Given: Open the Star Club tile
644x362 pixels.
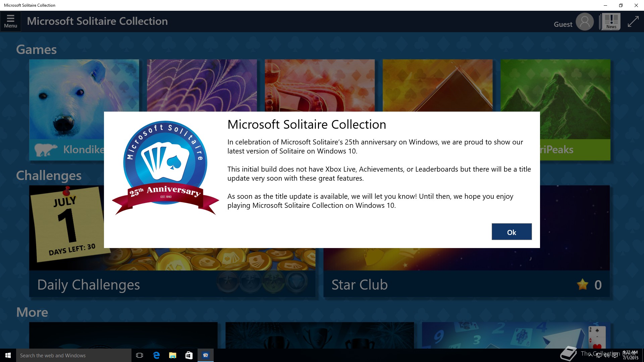Looking at the screenshot, I should [360, 285].
